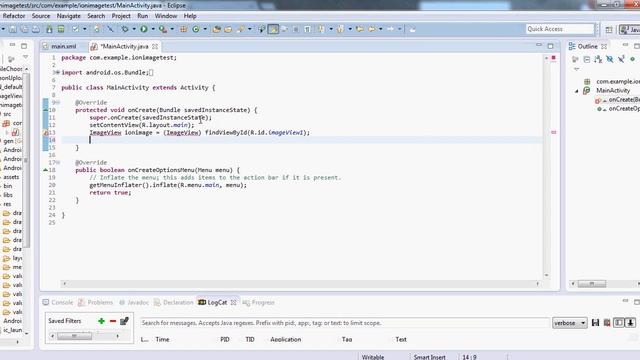Run the project with the green play button
Screen dimensions: 640x360
(x=144, y=29)
